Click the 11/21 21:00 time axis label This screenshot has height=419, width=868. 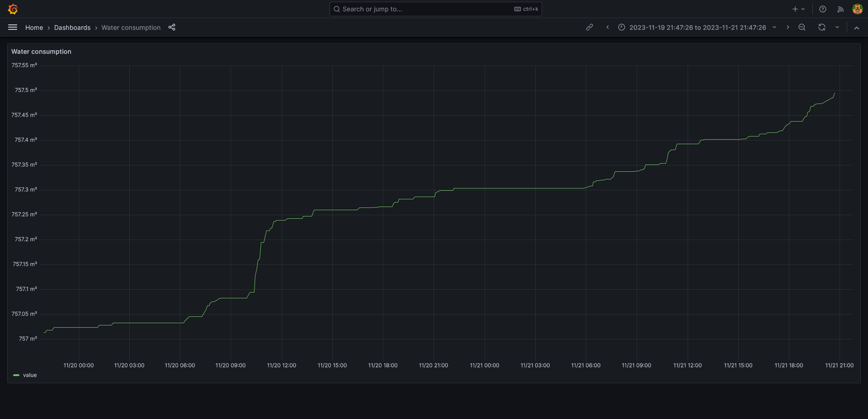tap(840, 365)
